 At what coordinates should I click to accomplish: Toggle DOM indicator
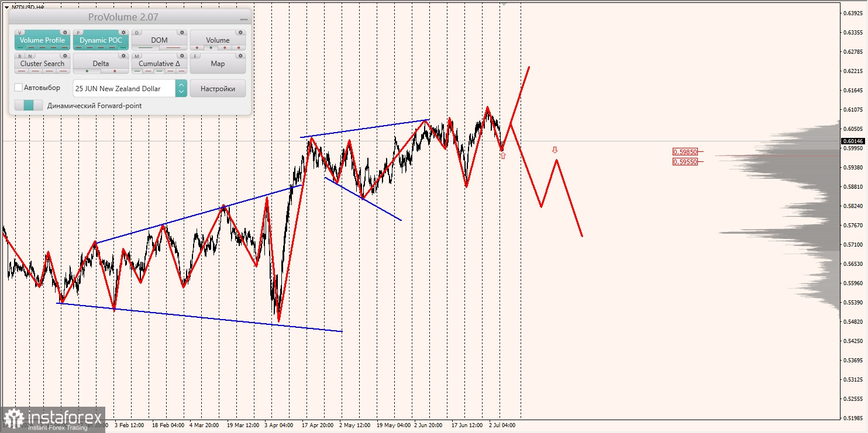159,40
